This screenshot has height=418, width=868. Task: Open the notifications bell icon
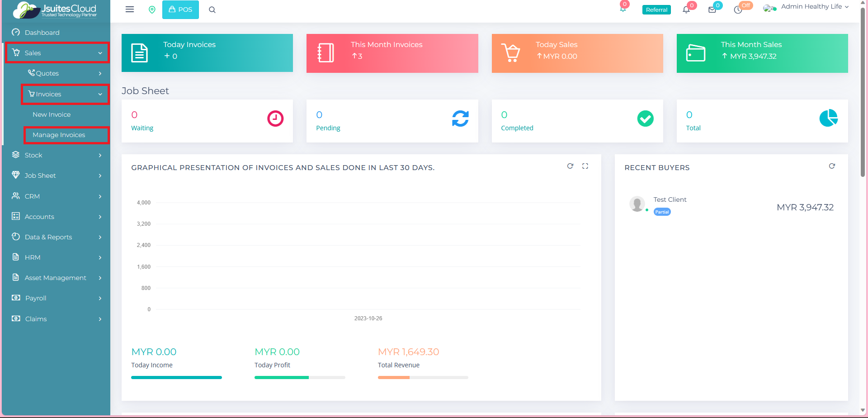686,10
